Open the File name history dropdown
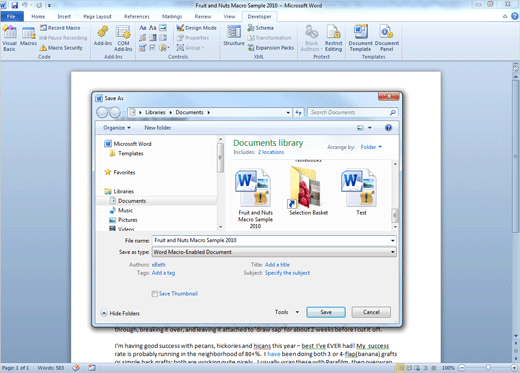This screenshot has height=373, width=520. [392, 240]
